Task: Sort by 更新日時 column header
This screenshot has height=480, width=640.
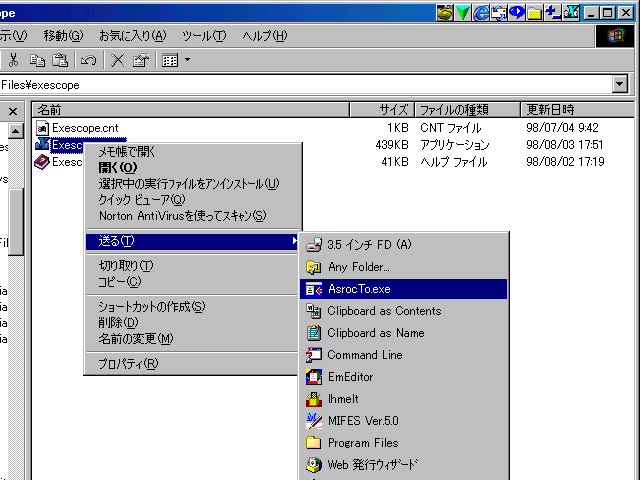Action: pos(577,110)
